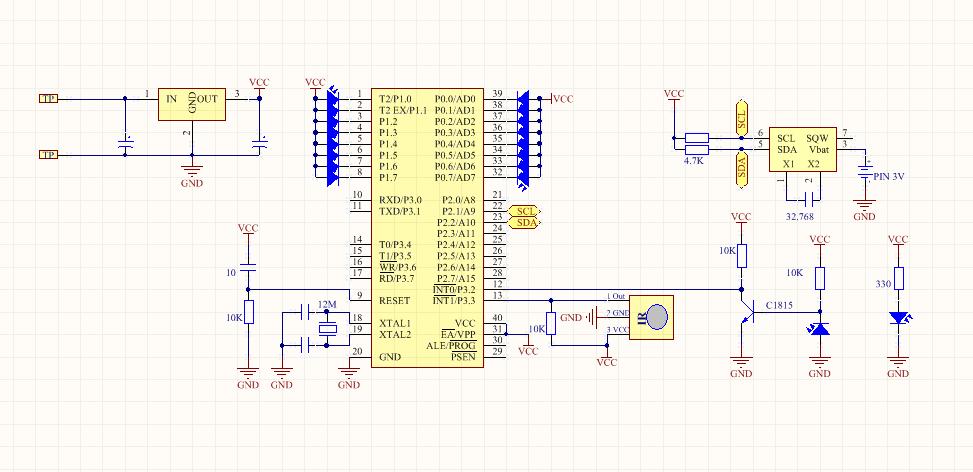This screenshot has height=472, width=973.
Task: Click the vertical SCL port near the RTC chip
Action: [x=741, y=118]
